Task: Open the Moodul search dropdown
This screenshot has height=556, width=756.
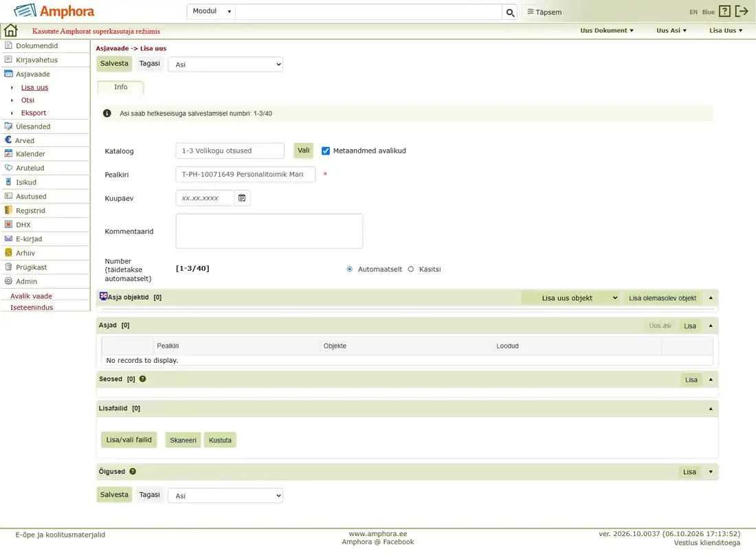Action: pyautogui.click(x=212, y=12)
